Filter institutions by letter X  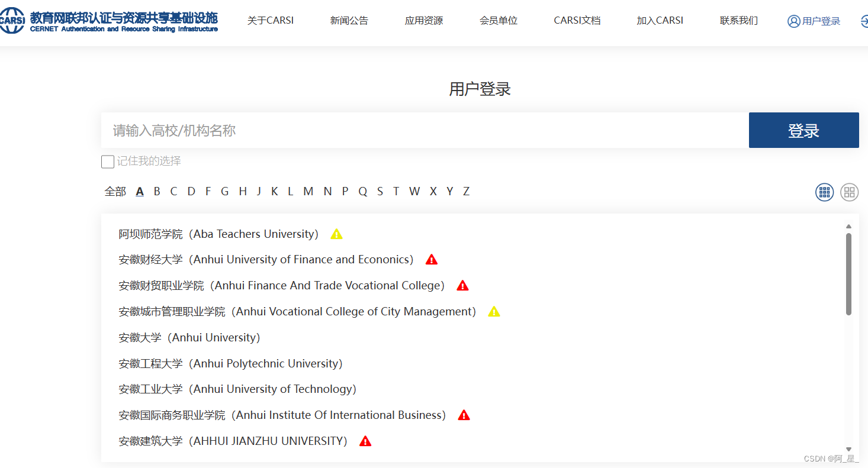coord(433,191)
